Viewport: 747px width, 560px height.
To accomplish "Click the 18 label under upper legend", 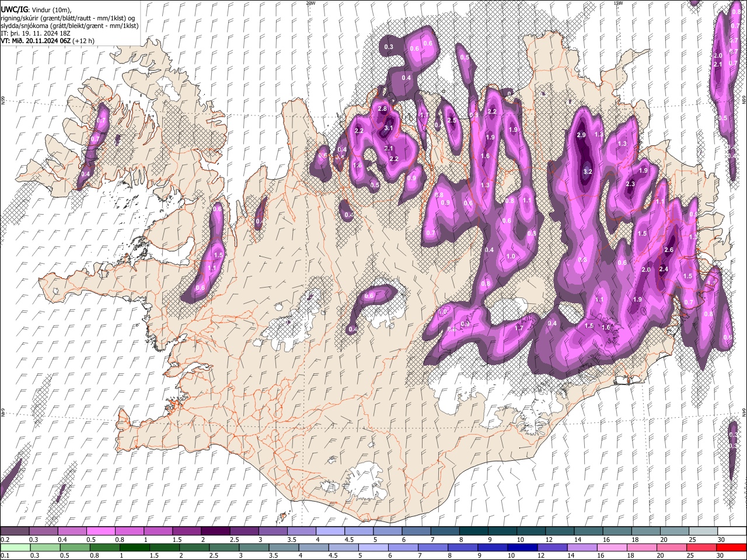I will pyautogui.click(x=635, y=540).
